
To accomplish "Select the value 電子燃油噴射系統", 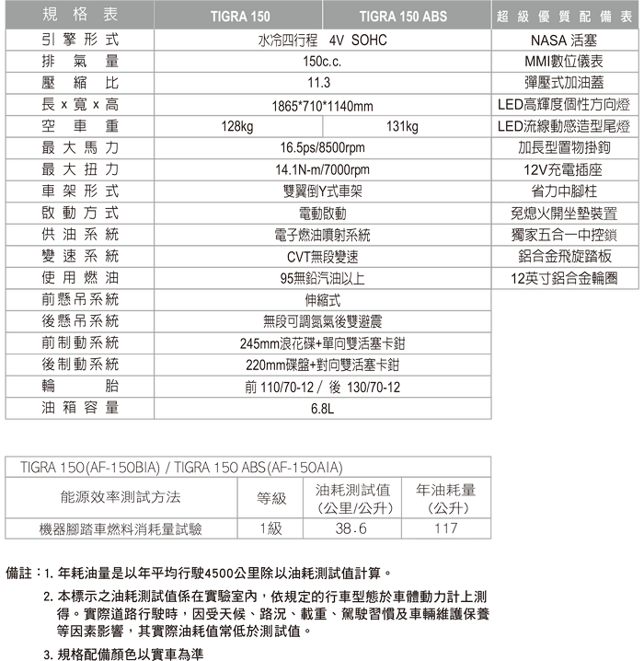I will 322,235.
